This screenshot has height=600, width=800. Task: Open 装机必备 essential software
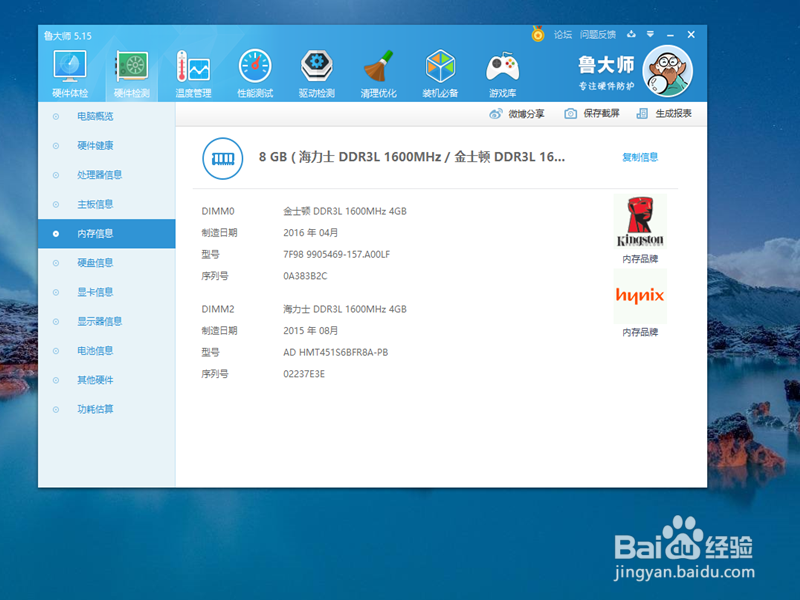(x=440, y=73)
